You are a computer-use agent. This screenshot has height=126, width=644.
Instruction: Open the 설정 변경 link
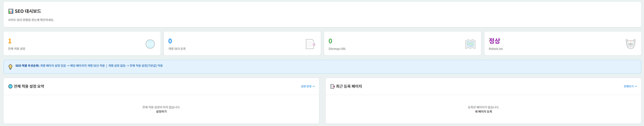(x=308, y=86)
